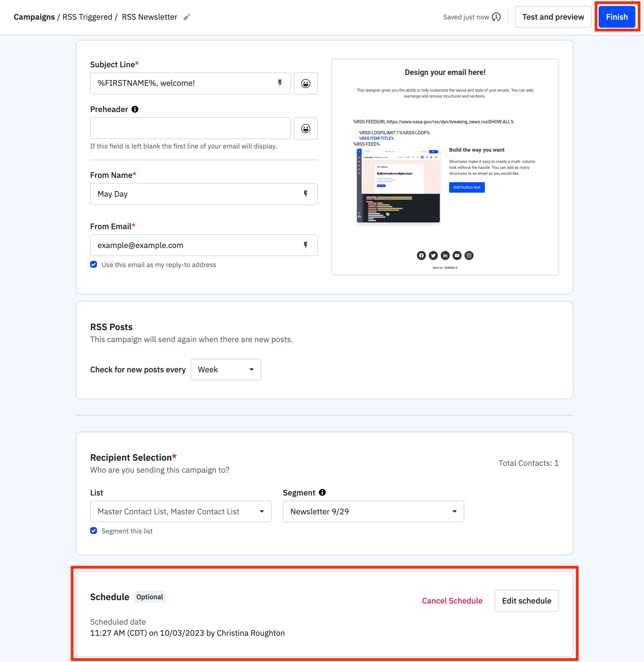The width and height of the screenshot is (644, 662).
Task: Click the Preheader info icon
Action: (x=135, y=109)
